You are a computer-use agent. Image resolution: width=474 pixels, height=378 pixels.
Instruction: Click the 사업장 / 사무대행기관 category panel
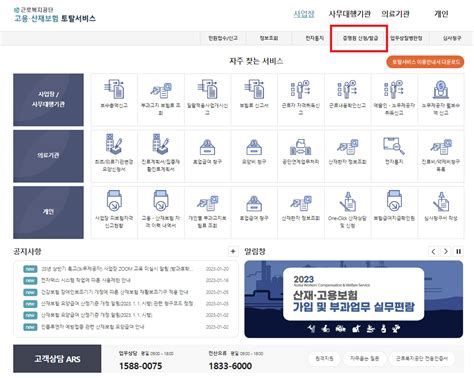coord(48,100)
